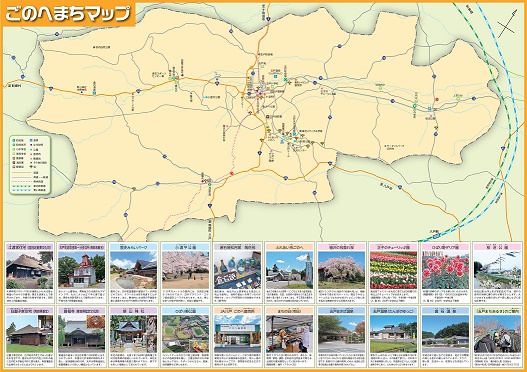Click the light blue dashed line legend sample

22,190
